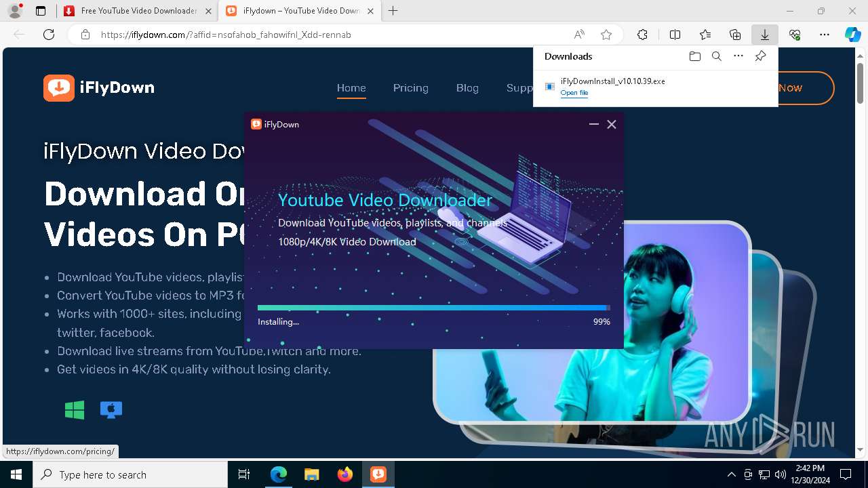Minimize the iFlyDown installer window
The image size is (868, 488).
594,124
